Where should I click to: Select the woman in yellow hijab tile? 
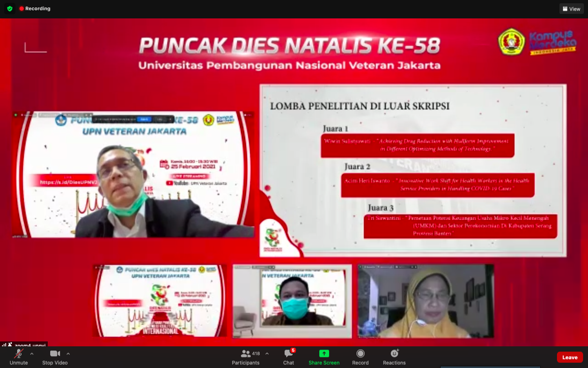(426, 301)
